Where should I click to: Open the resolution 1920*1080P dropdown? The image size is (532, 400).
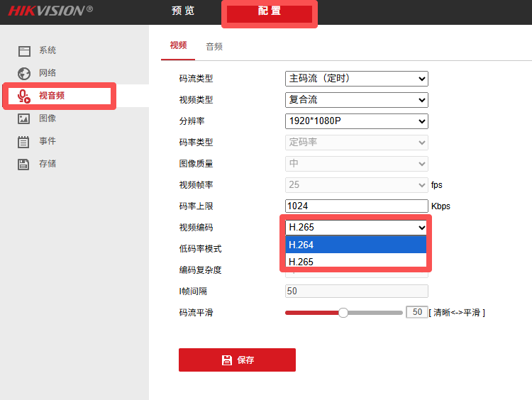click(x=356, y=121)
